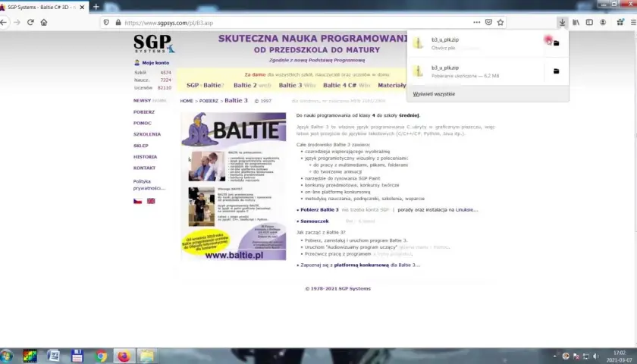This screenshot has height=364, width=637.
Task: Open Chrome from the taskbar
Action: pos(101,356)
